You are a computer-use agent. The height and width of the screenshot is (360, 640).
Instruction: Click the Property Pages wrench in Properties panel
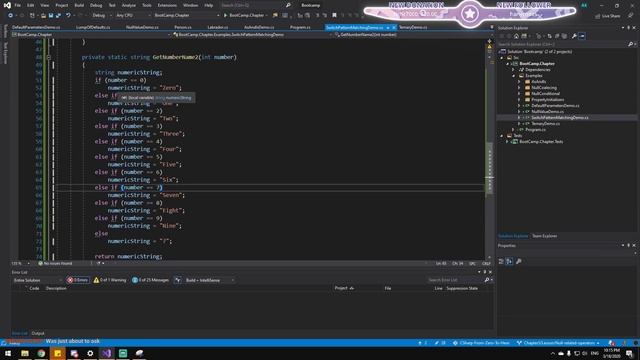(x=519, y=261)
